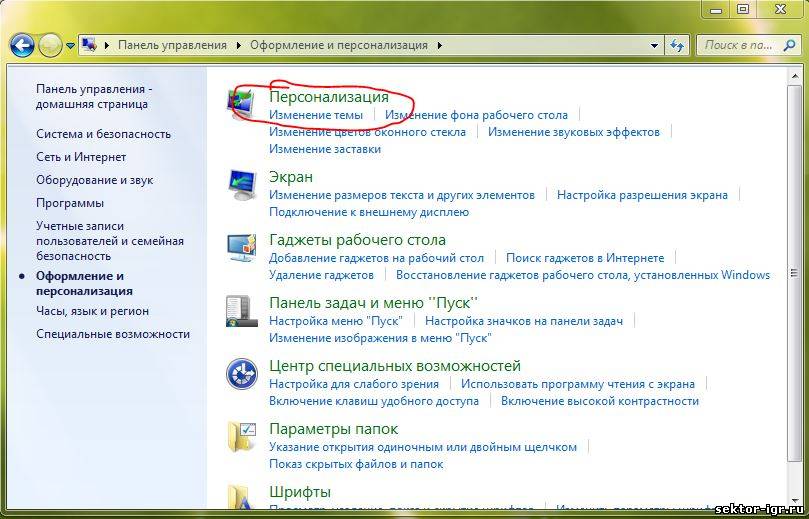Image resolution: width=809 pixels, height=519 pixels.
Task: Open the Экран heading
Action: point(290,177)
